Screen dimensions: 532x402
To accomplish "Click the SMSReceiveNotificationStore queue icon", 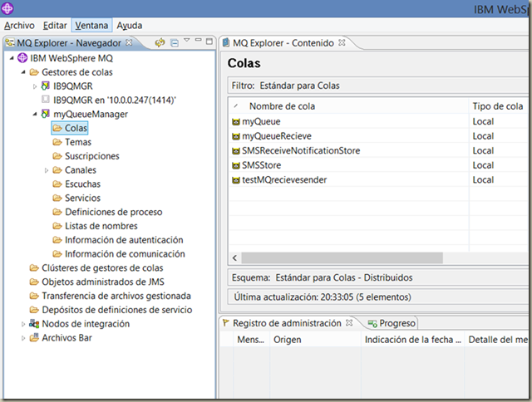I will coord(236,151).
